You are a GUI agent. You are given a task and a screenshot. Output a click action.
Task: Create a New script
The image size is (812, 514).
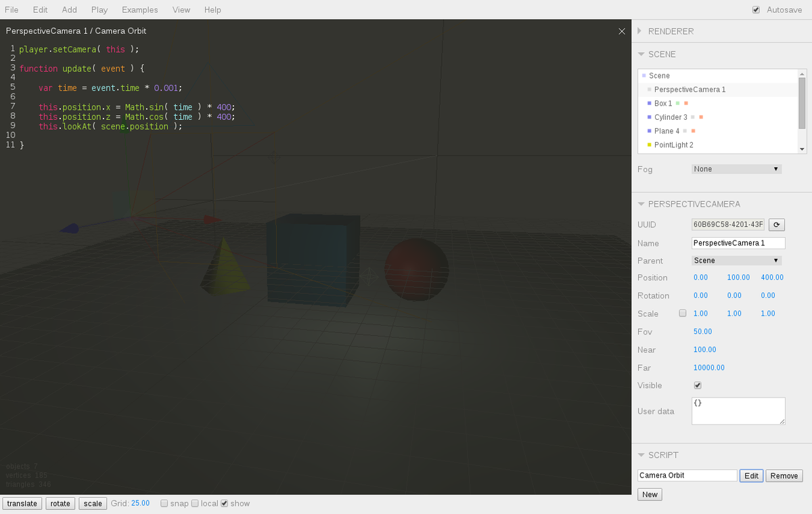click(650, 494)
